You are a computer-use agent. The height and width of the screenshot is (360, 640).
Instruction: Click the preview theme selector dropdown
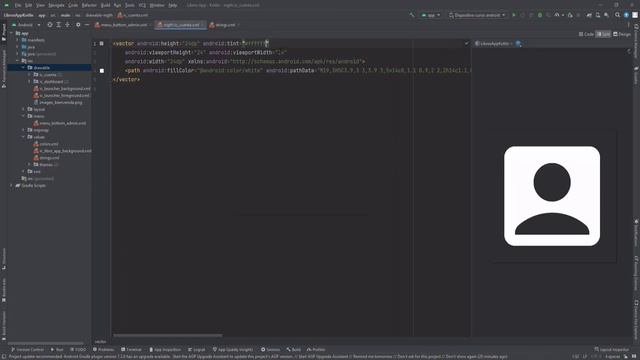(494, 44)
